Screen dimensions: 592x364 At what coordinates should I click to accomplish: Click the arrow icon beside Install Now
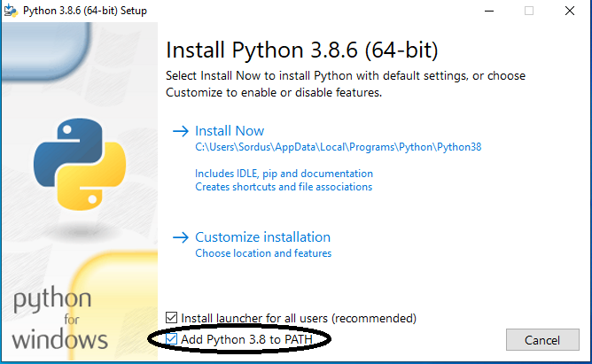pyautogui.click(x=180, y=131)
